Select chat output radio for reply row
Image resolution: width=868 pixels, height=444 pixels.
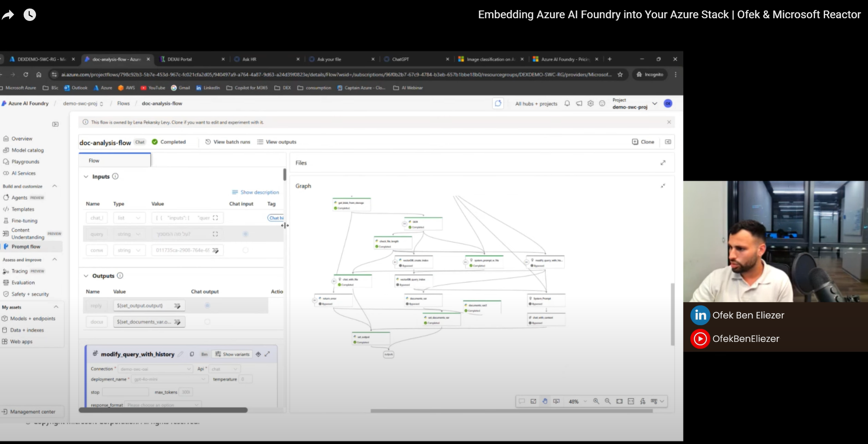(207, 305)
